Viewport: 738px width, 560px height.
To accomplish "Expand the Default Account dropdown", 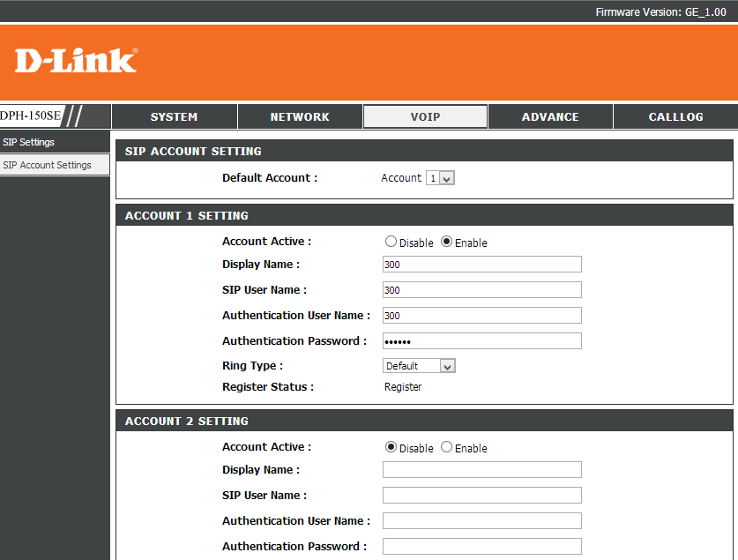I will [x=440, y=178].
